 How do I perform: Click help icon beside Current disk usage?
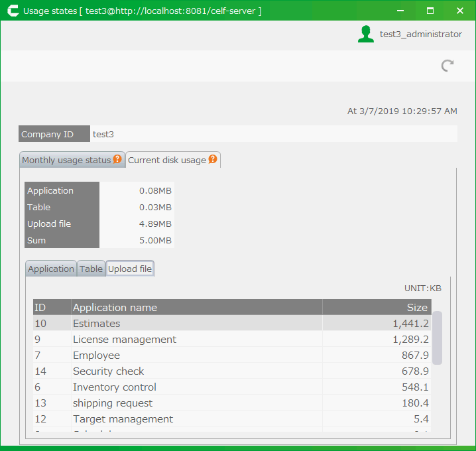(x=213, y=159)
